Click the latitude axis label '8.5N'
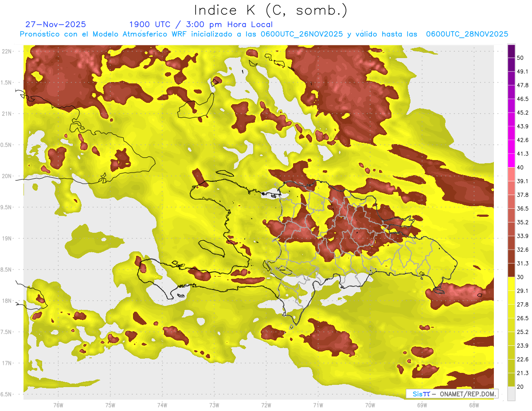The height and width of the screenshot is (411, 532). point(7,270)
